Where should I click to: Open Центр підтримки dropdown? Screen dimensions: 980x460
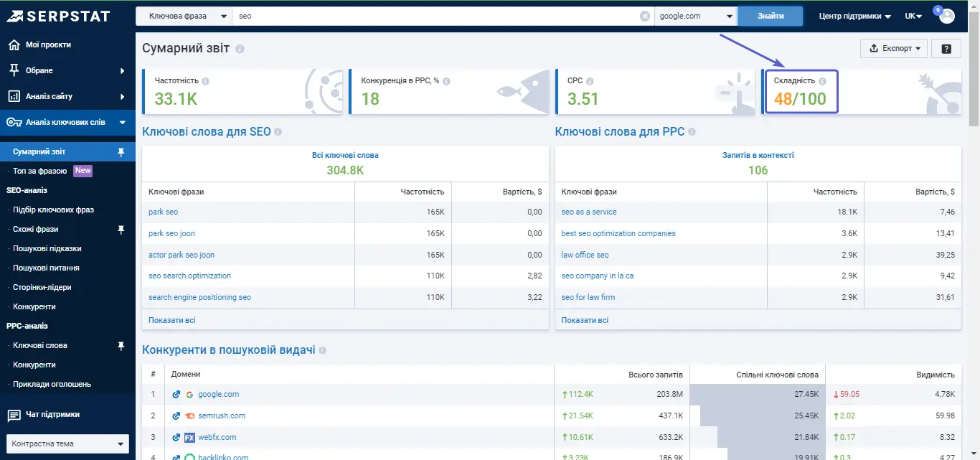click(x=854, y=16)
